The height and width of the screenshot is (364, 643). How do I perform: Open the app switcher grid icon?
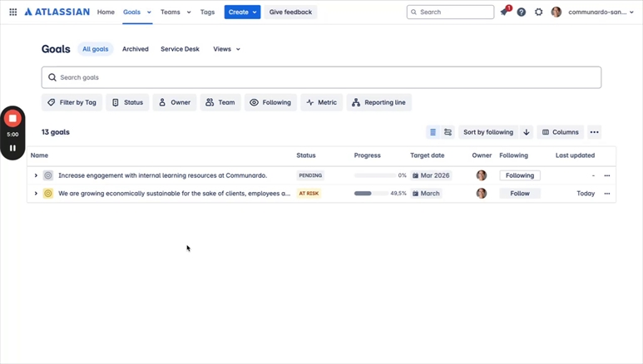click(x=13, y=12)
